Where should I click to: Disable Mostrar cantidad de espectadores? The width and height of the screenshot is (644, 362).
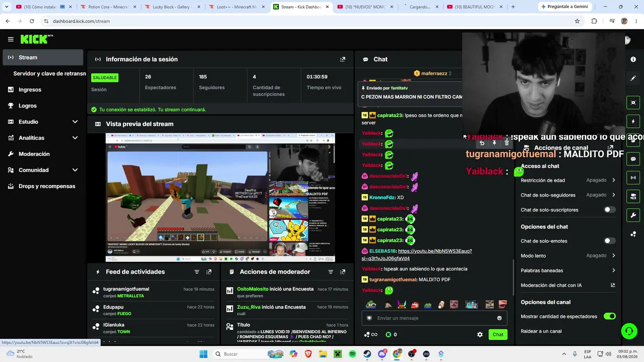[x=609, y=316]
